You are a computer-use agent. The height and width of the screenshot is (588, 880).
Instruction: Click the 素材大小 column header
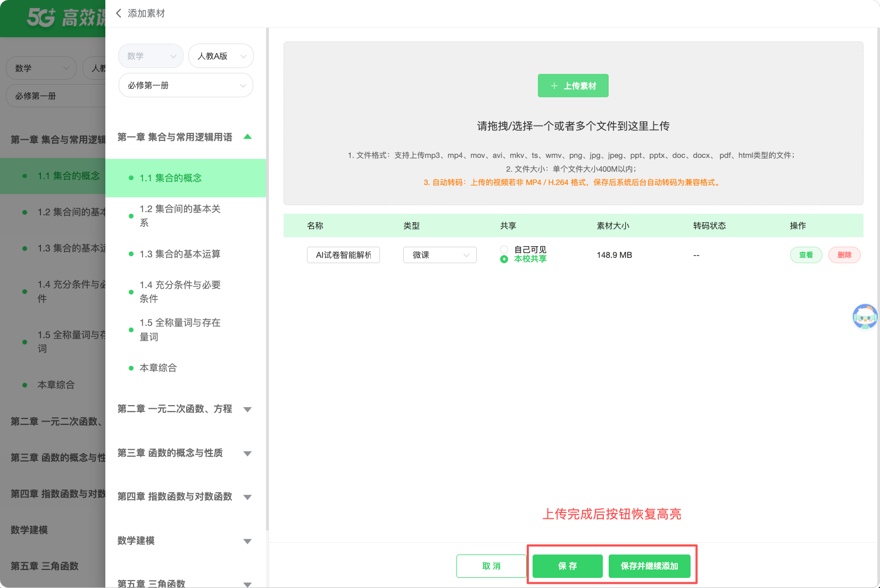[x=613, y=226]
